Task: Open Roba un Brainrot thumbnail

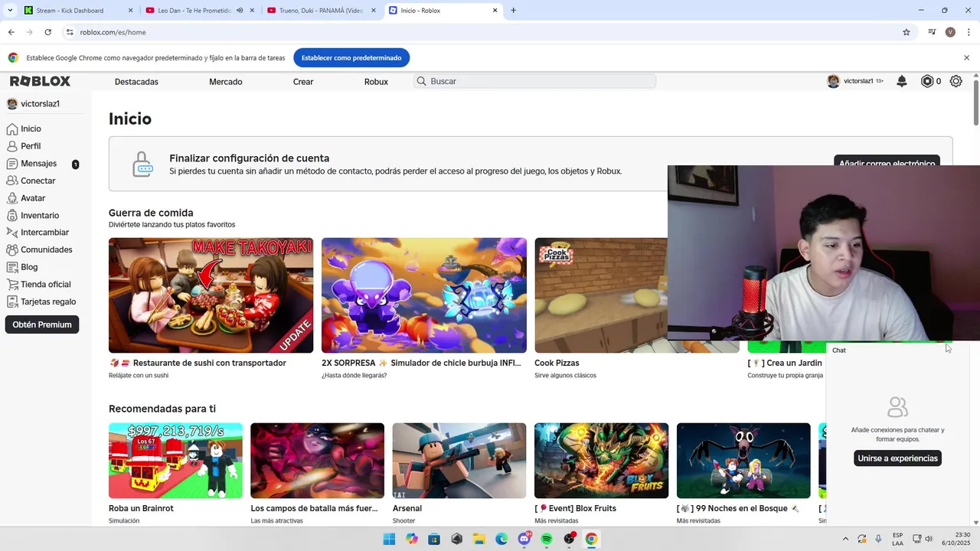Action: click(175, 461)
